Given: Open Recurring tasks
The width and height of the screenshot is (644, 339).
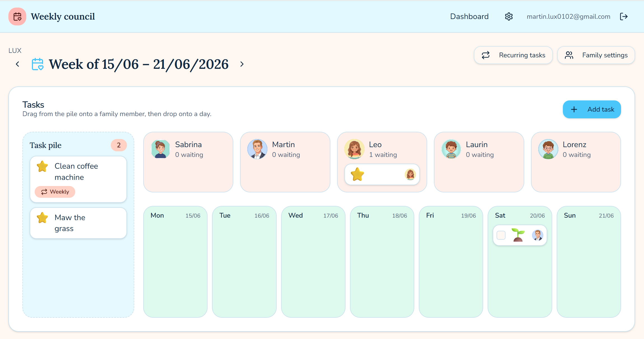Looking at the screenshot, I should pos(513,55).
